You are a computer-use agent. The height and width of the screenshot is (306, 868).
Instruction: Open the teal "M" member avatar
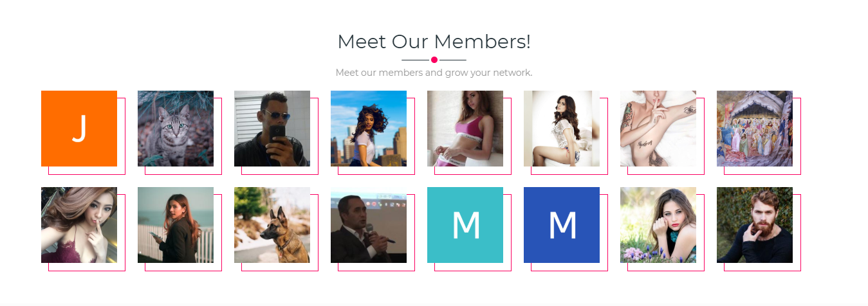coord(465,225)
